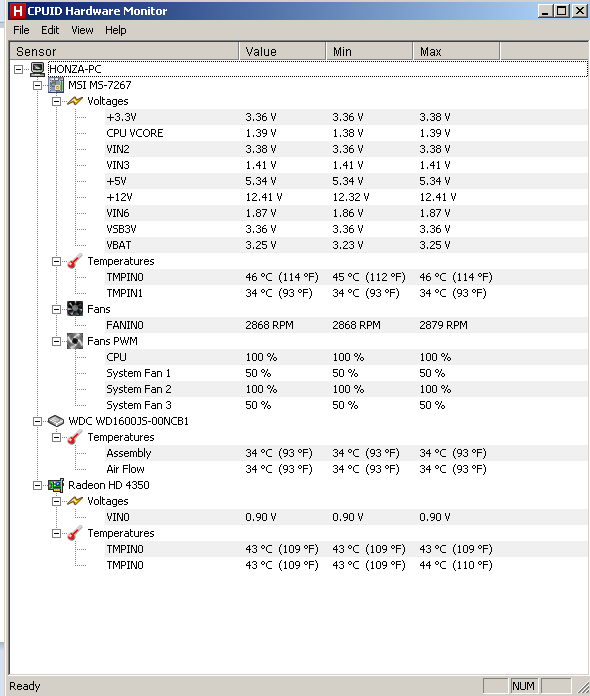Select the +3.3V voltage row
This screenshot has width=590, height=696.
coord(346,117)
